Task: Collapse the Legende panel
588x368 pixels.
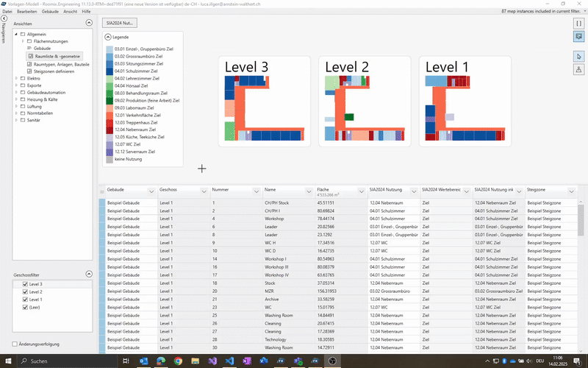Action: tap(108, 36)
